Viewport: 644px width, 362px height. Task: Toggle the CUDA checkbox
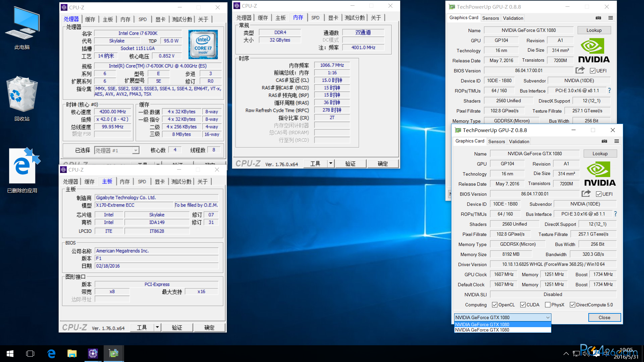pos(523,305)
